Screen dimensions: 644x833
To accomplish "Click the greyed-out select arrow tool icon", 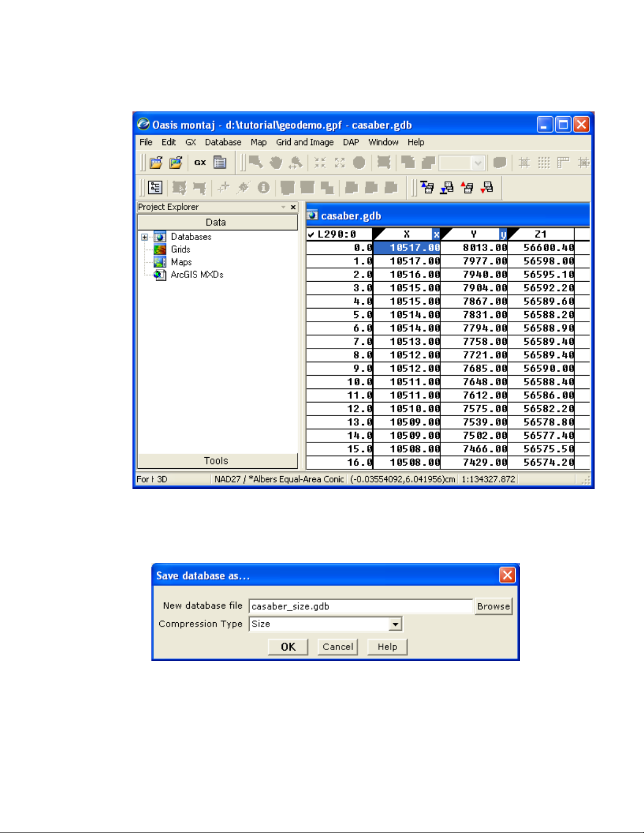I will click(x=256, y=162).
